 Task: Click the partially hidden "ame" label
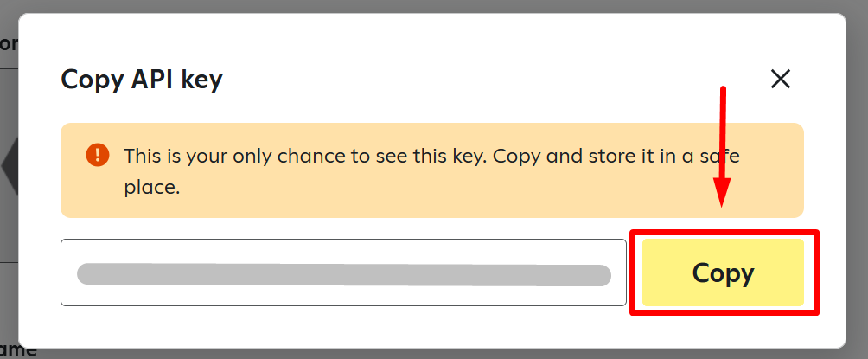[19, 350]
